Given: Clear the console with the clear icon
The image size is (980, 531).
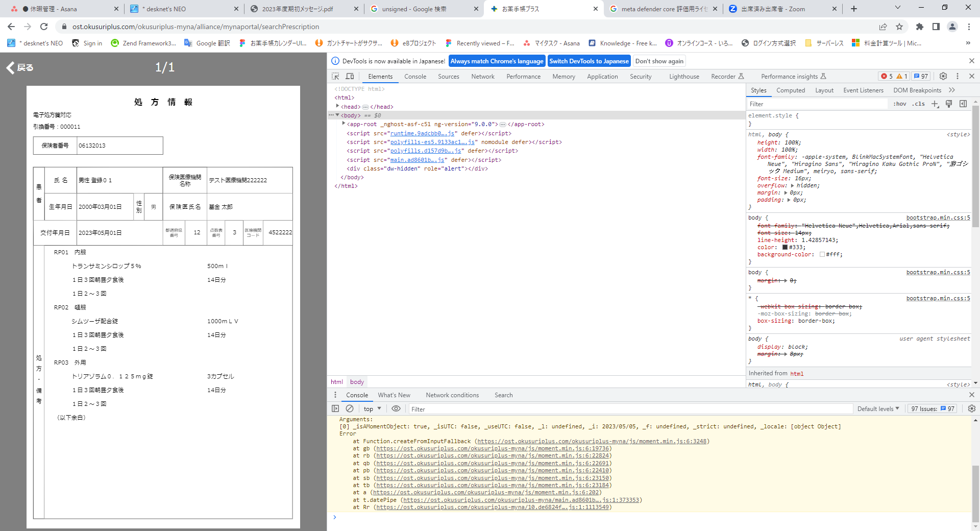Looking at the screenshot, I should pos(350,408).
